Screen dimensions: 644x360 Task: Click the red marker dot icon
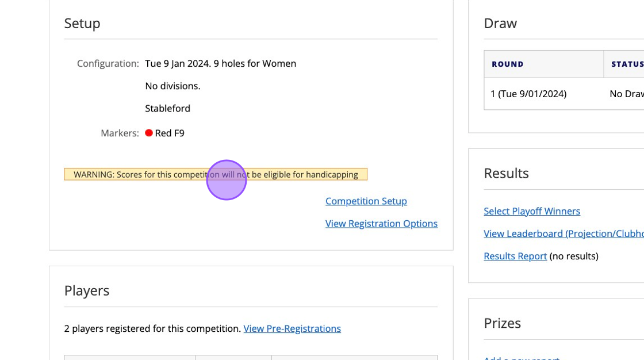[x=149, y=133]
